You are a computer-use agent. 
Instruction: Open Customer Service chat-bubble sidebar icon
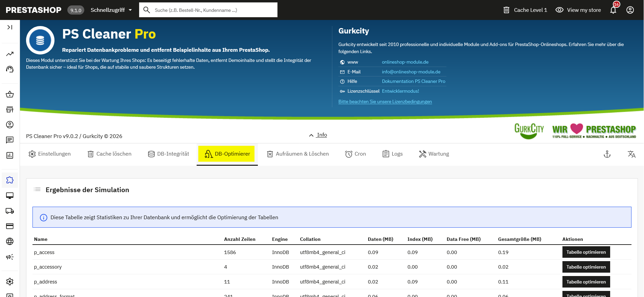(x=10, y=140)
